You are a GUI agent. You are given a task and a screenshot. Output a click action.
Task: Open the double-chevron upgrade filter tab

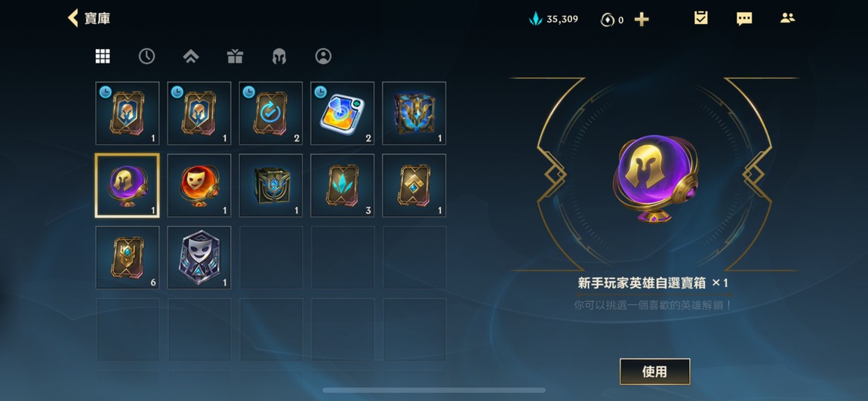pyautogui.click(x=191, y=56)
